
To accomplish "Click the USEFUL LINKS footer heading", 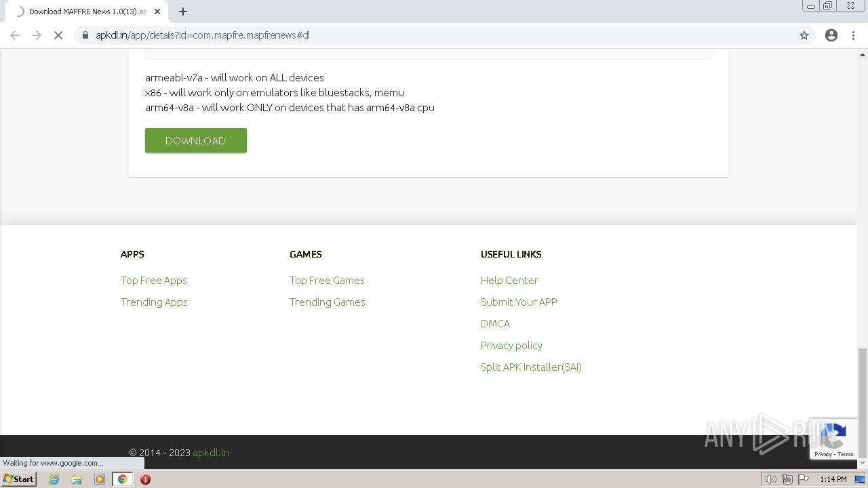I will click(511, 254).
